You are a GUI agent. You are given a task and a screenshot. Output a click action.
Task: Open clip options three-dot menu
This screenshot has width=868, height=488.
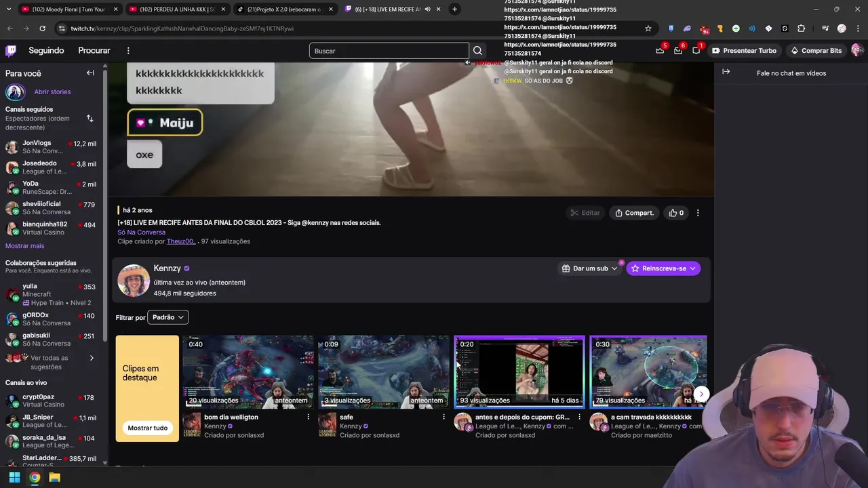tap(698, 213)
